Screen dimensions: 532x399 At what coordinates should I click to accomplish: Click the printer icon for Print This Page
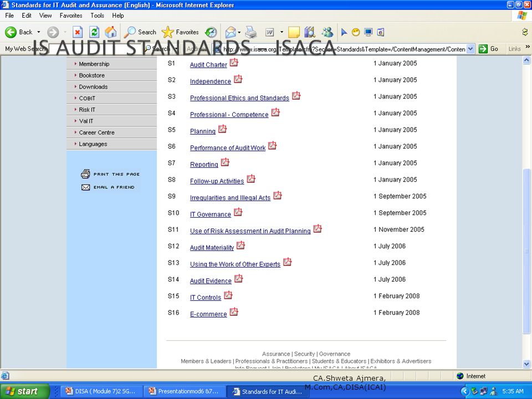coord(85,173)
